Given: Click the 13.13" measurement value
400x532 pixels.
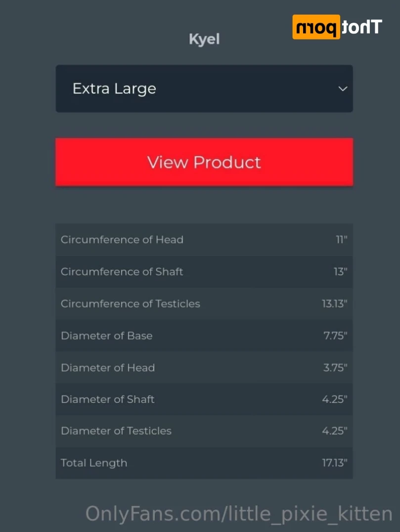Looking at the screenshot, I should (335, 304).
